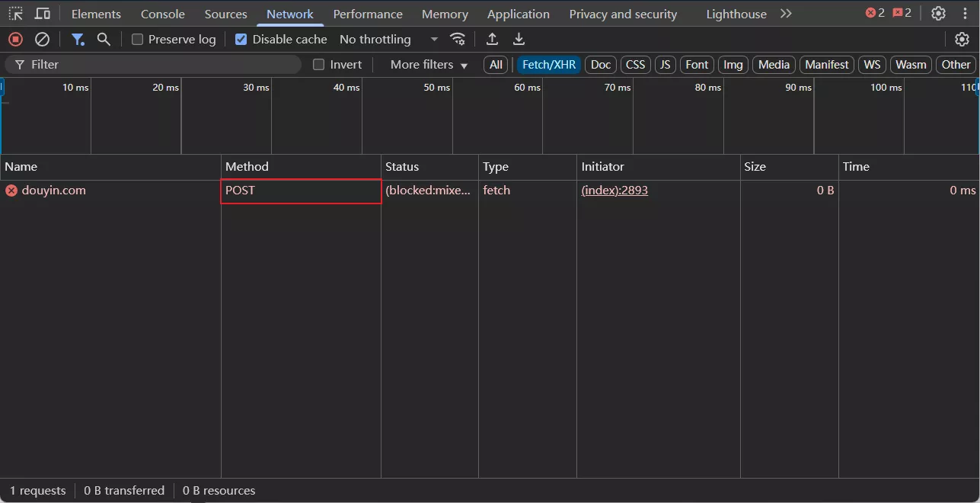The height and width of the screenshot is (503, 980).
Task: Switch to the Console tab
Action: [x=163, y=14]
